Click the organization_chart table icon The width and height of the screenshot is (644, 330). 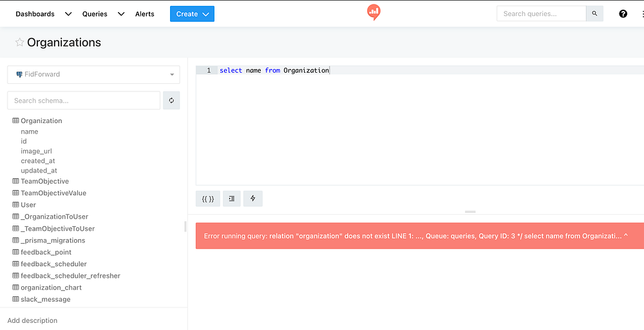click(x=15, y=287)
